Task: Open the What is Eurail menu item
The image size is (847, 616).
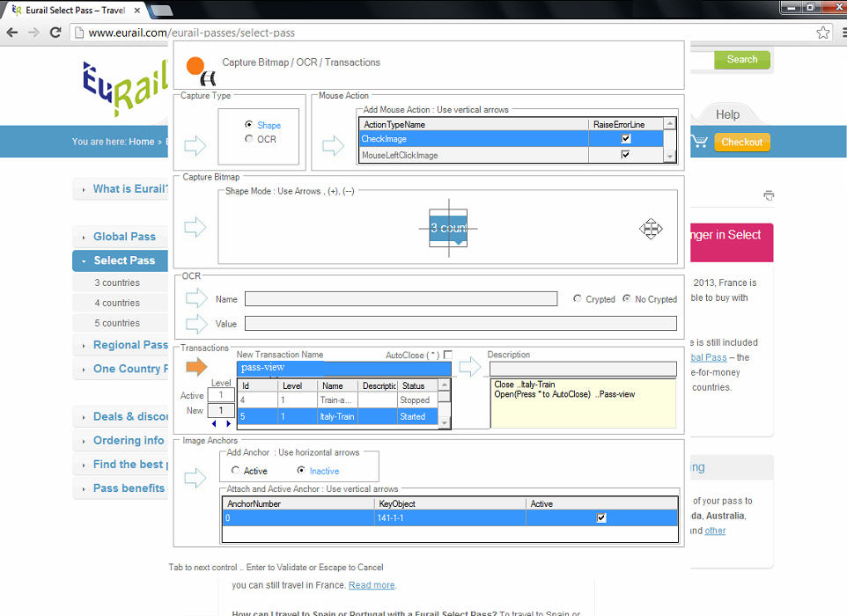Action: [120, 189]
